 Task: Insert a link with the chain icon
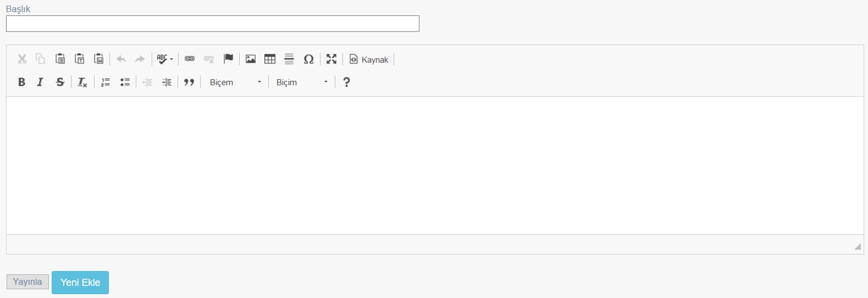coord(190,59)
